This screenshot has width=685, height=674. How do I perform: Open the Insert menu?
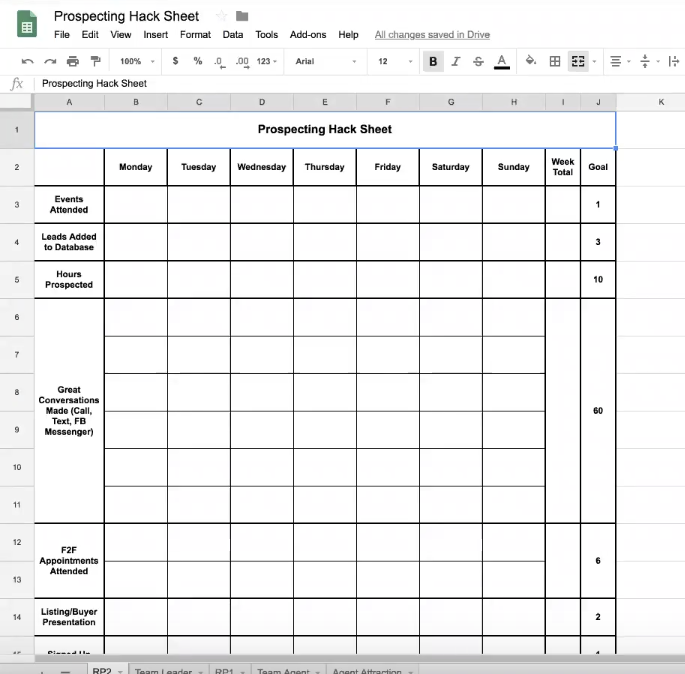pyautogui.click(x=156, y=35)
